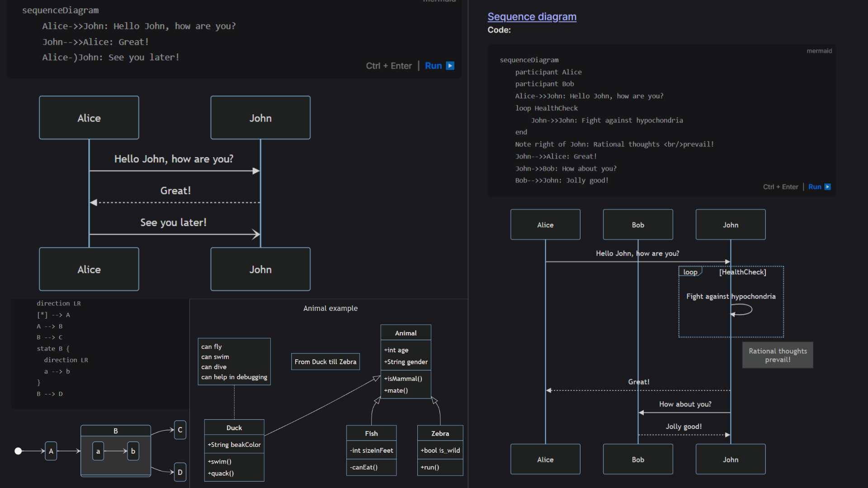868x488 pixels.
Task: Open the Sequence diagram heading link
Action: click(x=532, y=17)
